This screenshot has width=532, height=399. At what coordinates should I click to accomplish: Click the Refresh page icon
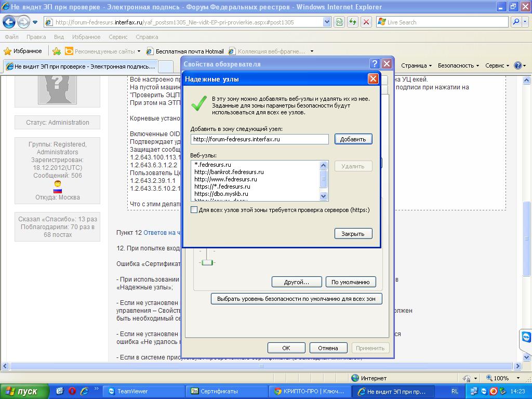pyautogui.click(x=353, y=22)
